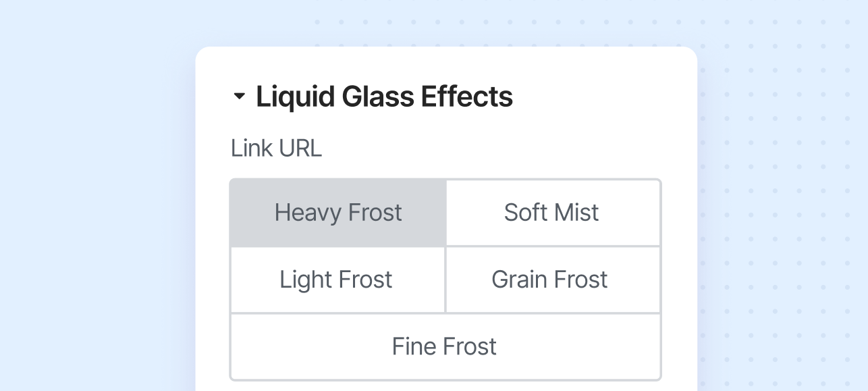Hide the Liquid Glass Effects panel contents
This screenshot has height=391, width=868.
pos(239,97)
